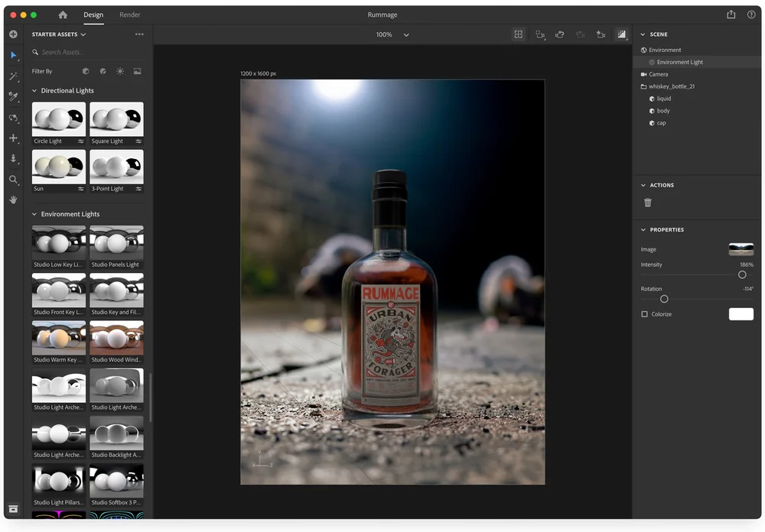This screenshot has height=532, width=765.
Task: Click the Add content plus icon
Action: [x=13, y=34]
